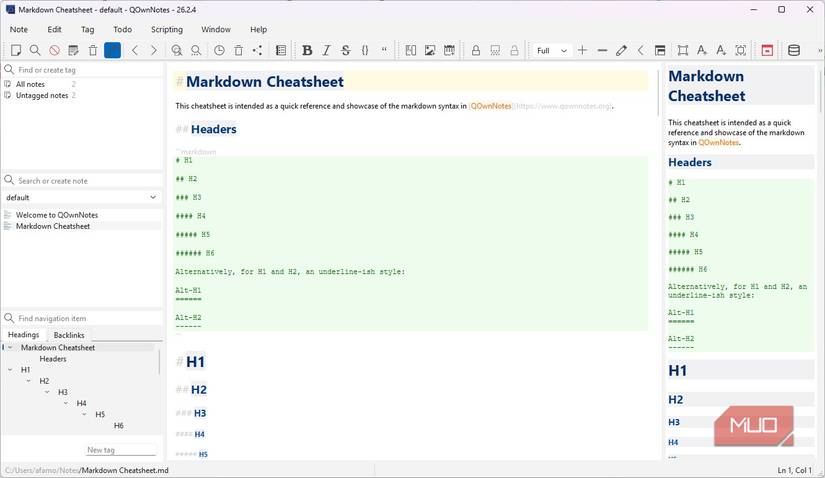825x478 pixels.
Task: Apply strikethrough formatting
Action: pos(346,51)
